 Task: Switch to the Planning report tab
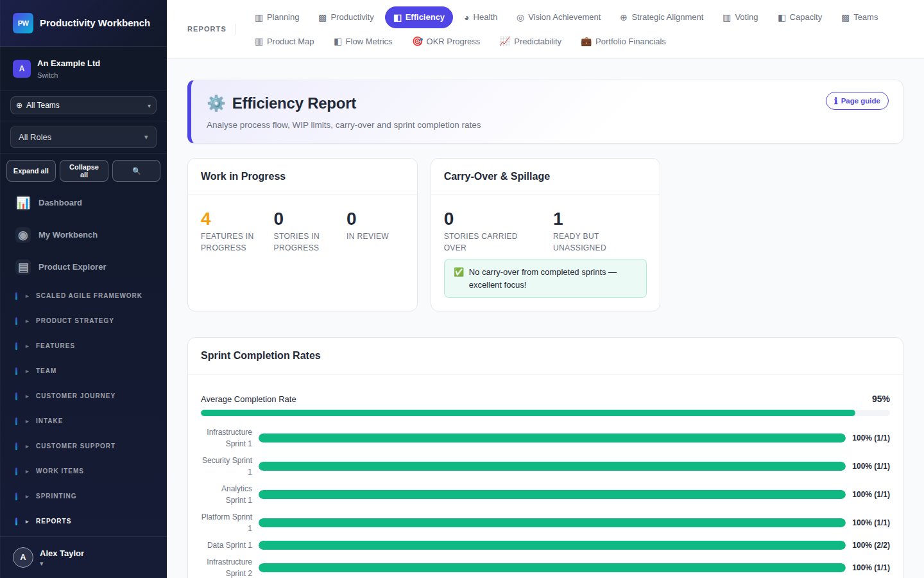pos(277,17)
